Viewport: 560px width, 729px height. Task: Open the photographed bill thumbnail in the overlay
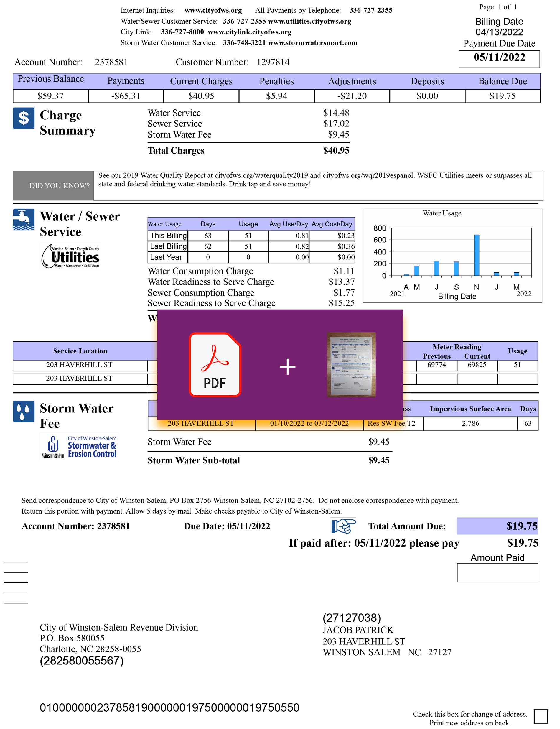pyautogui.click(x=351, y=365)
